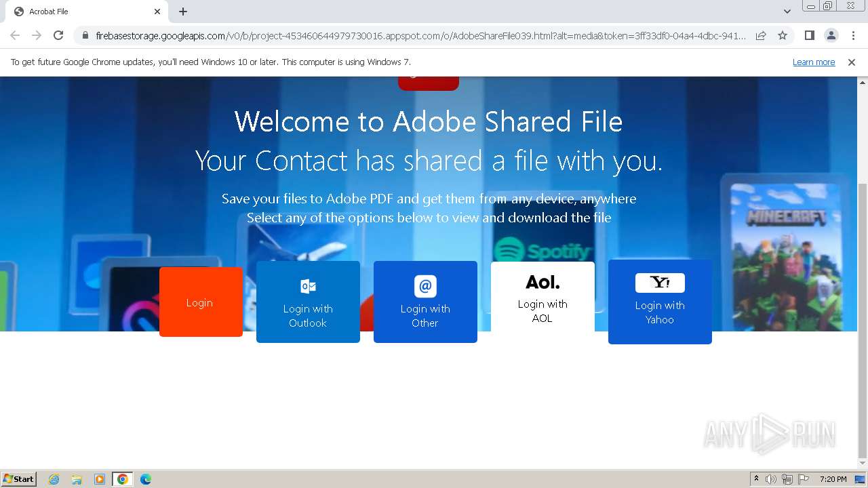Click the address bar URL
Image resolution: width=868 pixels, height=488 pixels.
pyautogui.click(x=420, y=35)
